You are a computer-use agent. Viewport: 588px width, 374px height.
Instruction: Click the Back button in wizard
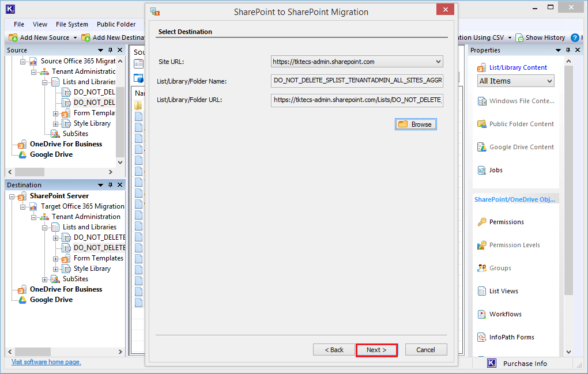click(334, 350)
